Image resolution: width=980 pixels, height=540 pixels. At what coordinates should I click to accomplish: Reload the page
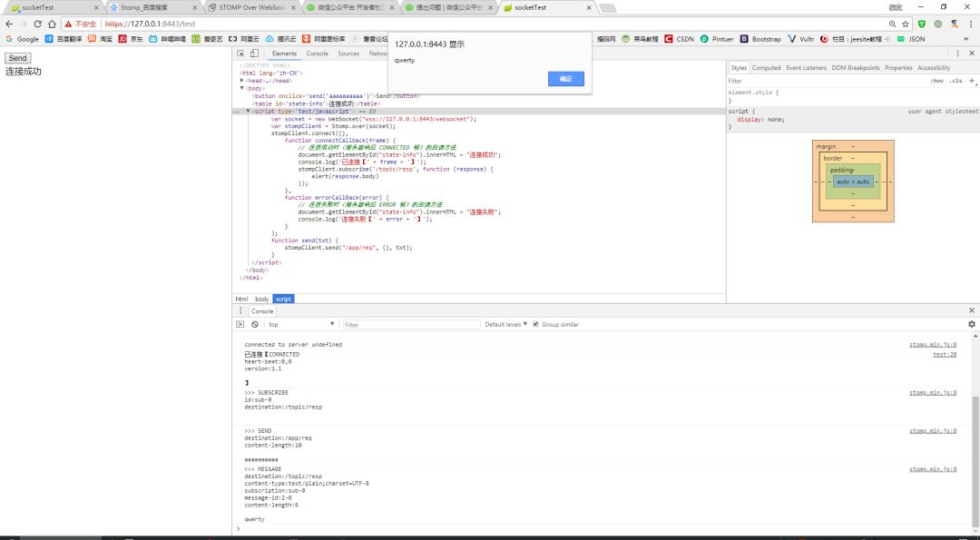tap(37, 24)
